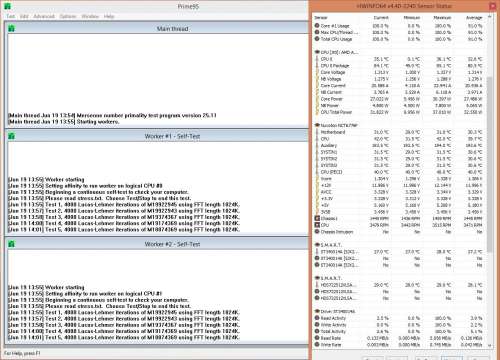Collapse the CPU [#0]: AMD A... sensor group
Screen dimensions: 500x360
(x=317, y=52)
